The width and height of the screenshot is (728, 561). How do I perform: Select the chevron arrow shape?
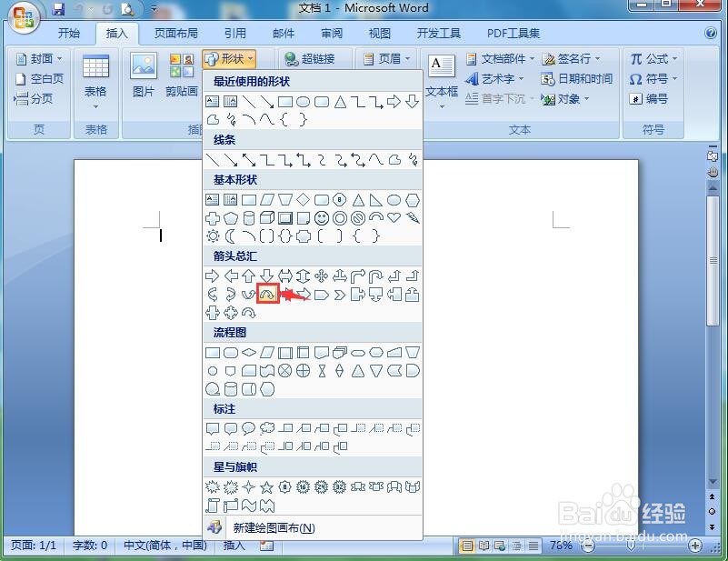click(339, 295)
